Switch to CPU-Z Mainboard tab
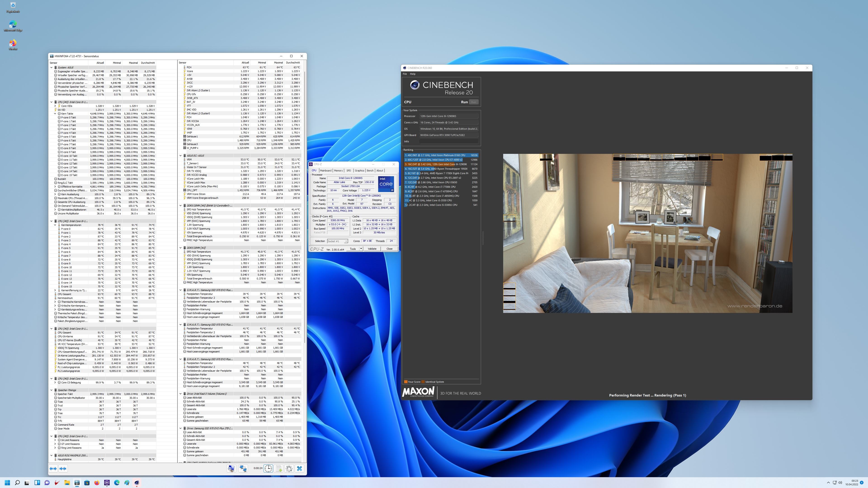The image size is (868, 488). click(x=325, y=170)
